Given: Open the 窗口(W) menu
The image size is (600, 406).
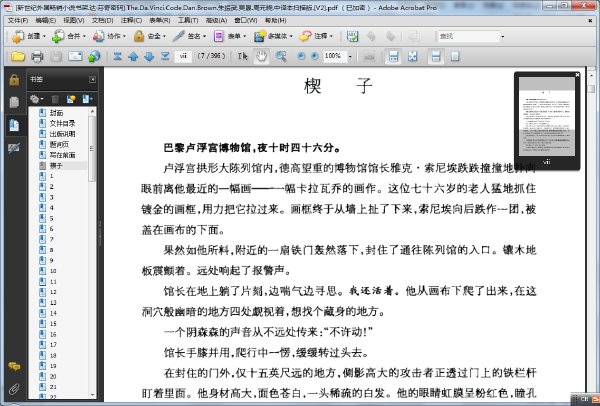Looking at the screenshot, I should click(246, 20).
